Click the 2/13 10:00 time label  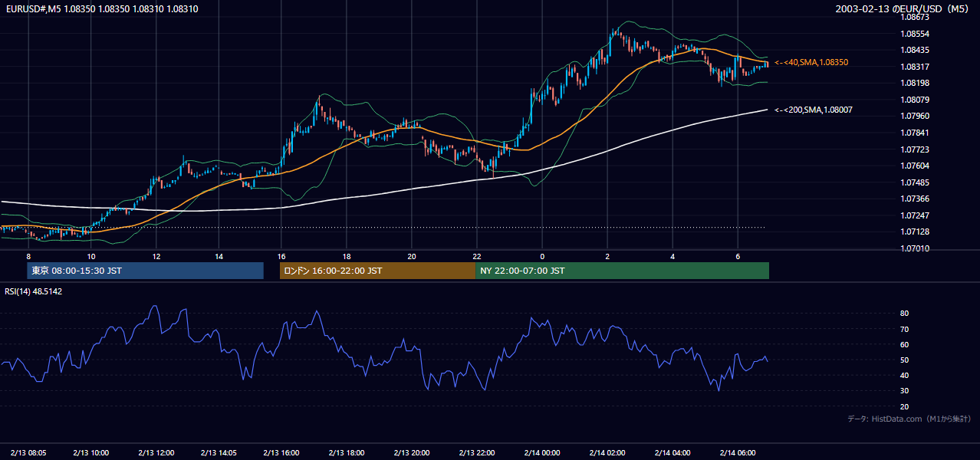tap(90, 453)
